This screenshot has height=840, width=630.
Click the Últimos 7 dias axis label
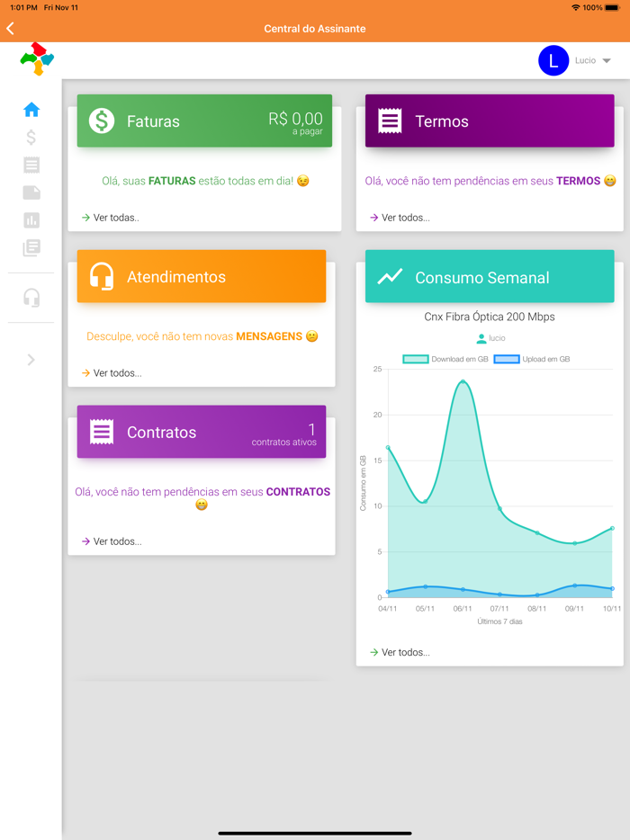tap(499, 621)
